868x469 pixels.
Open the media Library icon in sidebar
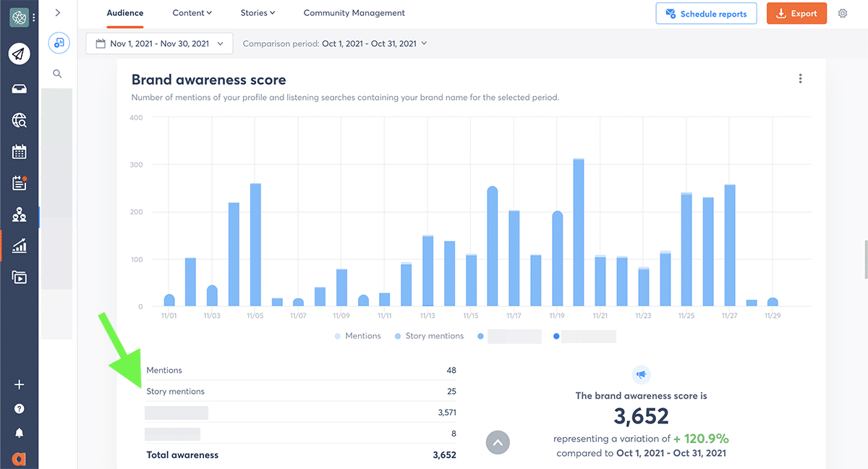point(20,277)
